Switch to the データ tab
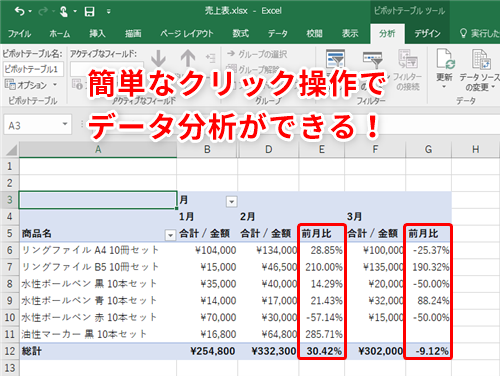Screen dimensions: 500x376 point(278,34)
